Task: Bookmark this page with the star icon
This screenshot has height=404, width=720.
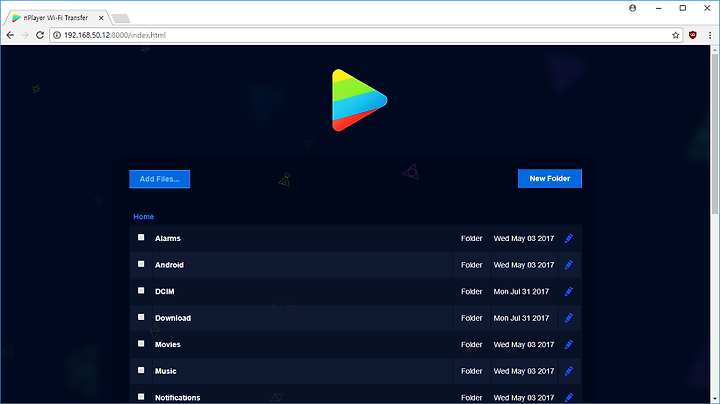Action: click(675, 35)
